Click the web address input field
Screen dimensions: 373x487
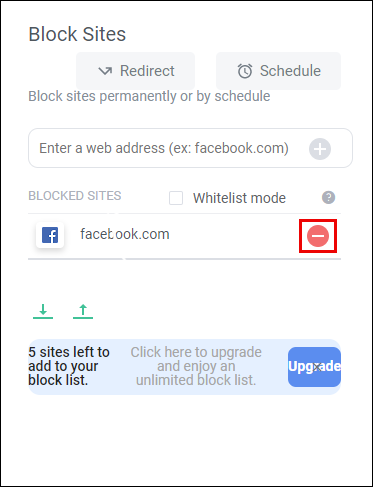190,148
